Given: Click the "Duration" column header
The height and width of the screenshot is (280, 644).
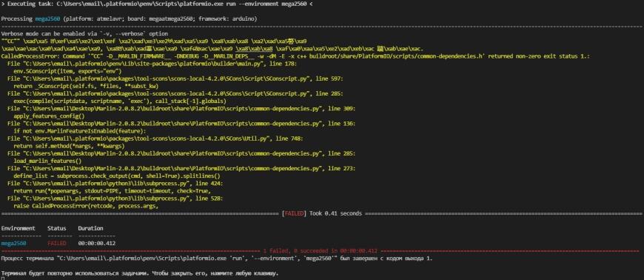Looking at the screenshot, I should [x=90, y=228].
